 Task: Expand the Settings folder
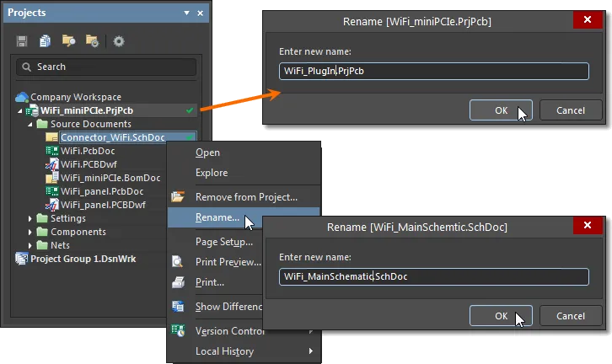click(x=30, y=218)
